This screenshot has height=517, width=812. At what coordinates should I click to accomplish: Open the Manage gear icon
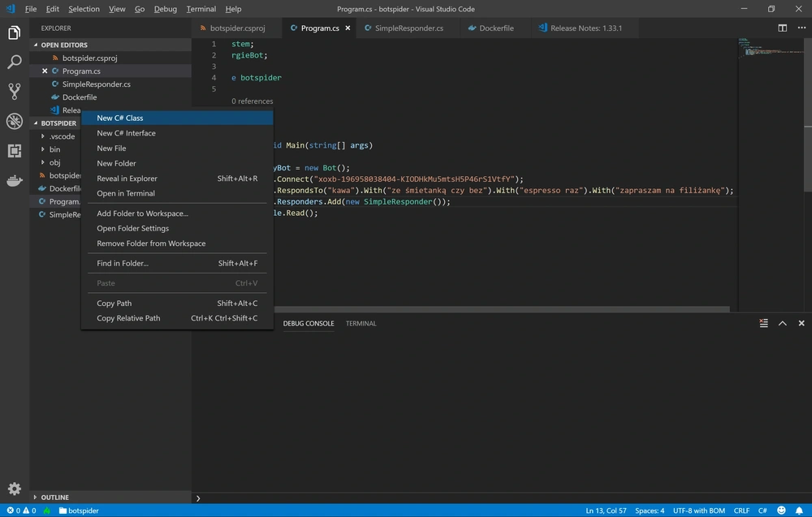(x=15, y=489)
